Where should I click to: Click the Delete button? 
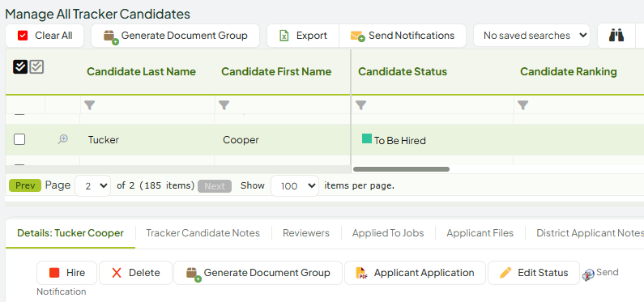[x=135, y=273]
